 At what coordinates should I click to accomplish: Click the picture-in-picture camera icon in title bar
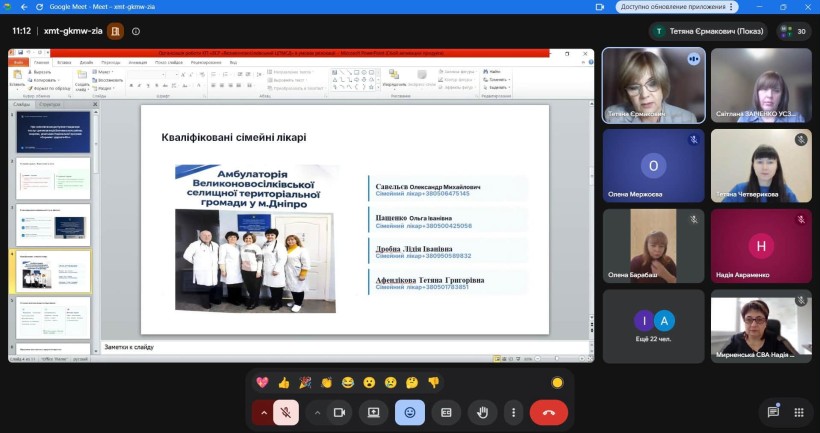pos(600,7)
